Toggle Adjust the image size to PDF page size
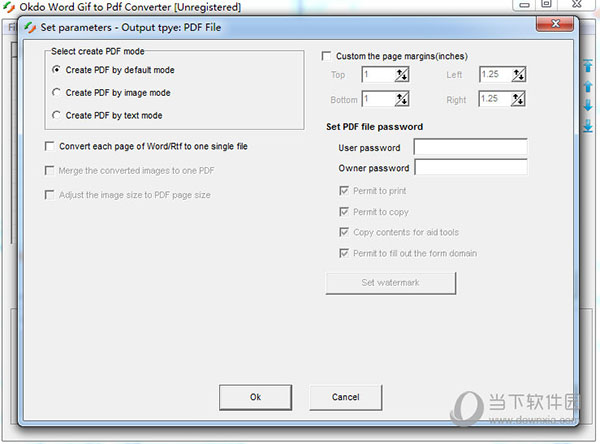Viewport: 600px width, 444px height. click(49, 195)
